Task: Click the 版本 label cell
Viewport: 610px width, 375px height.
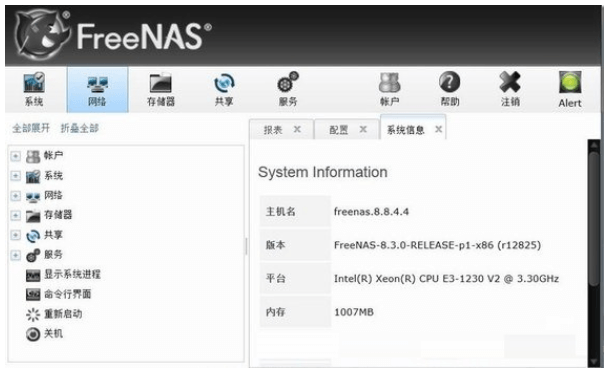Action: (295, 245)
